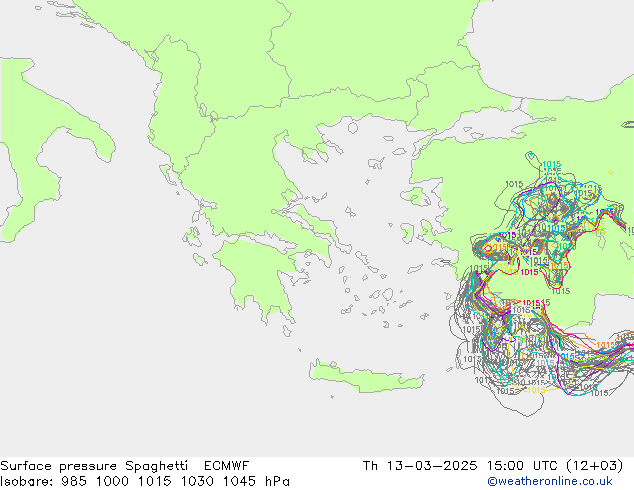The height and width of the screenshot is (490, 634).
Task: Click the 'Isobare: 985 1000 1015 1030 1045 hPa' legend
Action: tap(145, 481)
